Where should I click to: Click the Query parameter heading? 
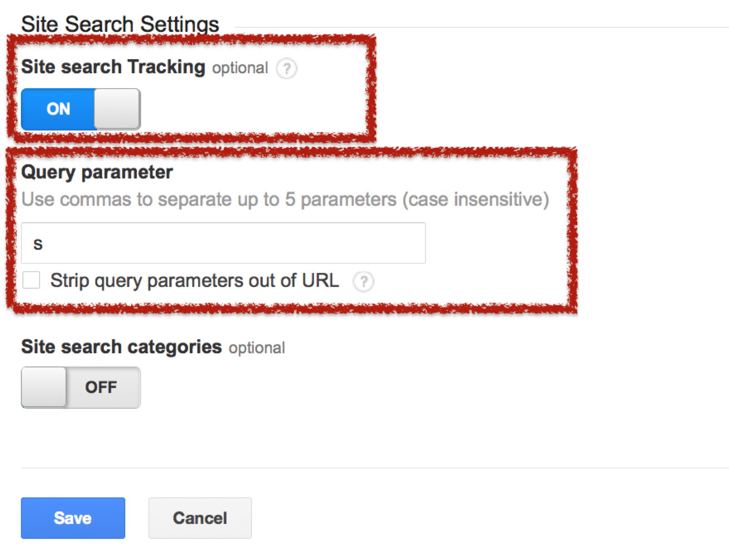point(97,172)
